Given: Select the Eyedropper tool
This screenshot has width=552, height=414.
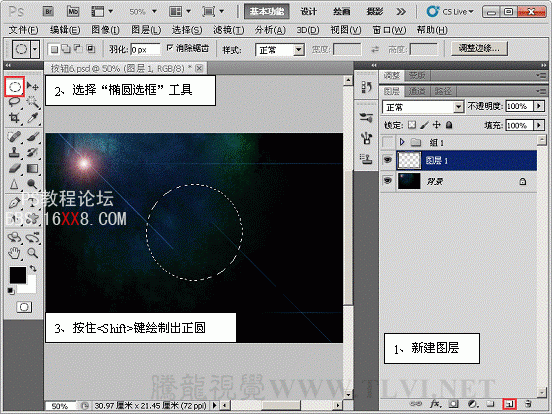Looking at the screenshot, I should pyautogui.click(x=32, y=118).
